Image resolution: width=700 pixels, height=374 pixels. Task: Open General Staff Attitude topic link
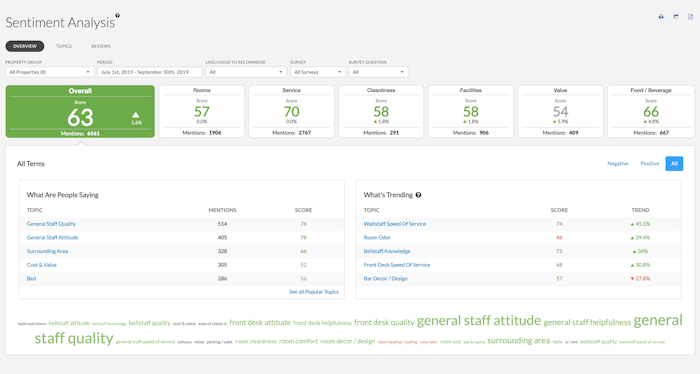[x=52, y=238]
